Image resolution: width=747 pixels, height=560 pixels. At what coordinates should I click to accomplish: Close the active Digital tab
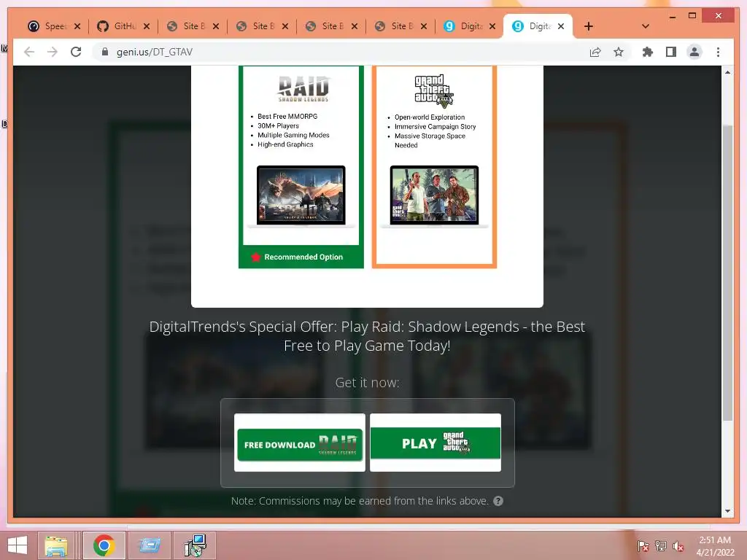click(561, 26)
